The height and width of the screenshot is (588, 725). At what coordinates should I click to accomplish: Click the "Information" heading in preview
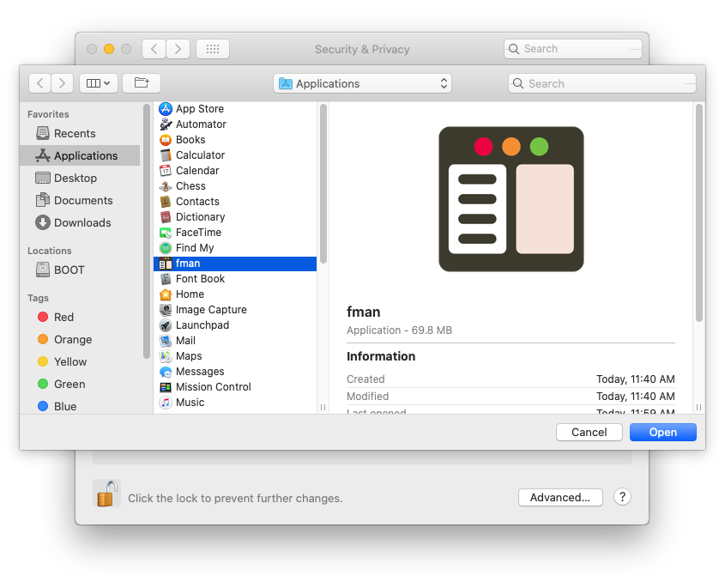click(381, 356)
